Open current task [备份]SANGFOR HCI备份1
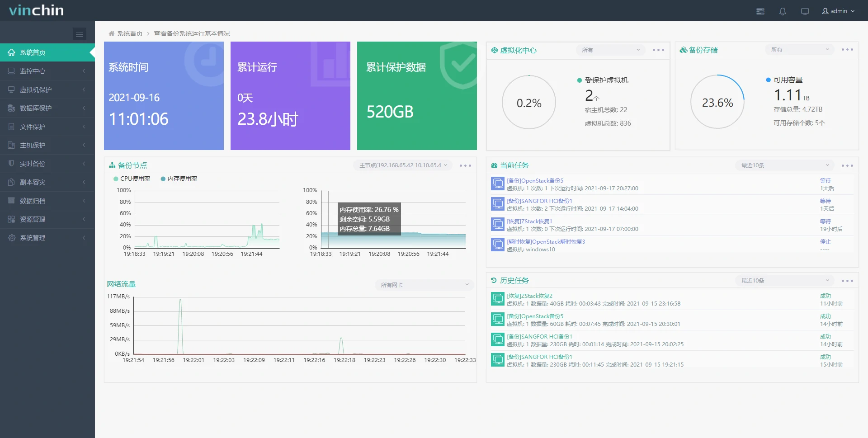This screenshot has height=438, width=868. (539, 201)
